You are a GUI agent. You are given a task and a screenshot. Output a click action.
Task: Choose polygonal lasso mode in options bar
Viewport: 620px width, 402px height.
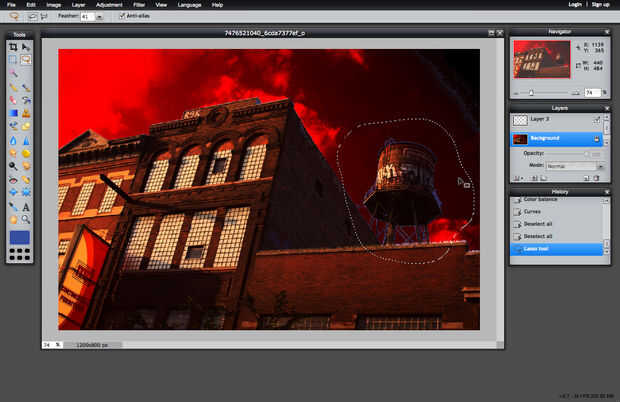44,16
